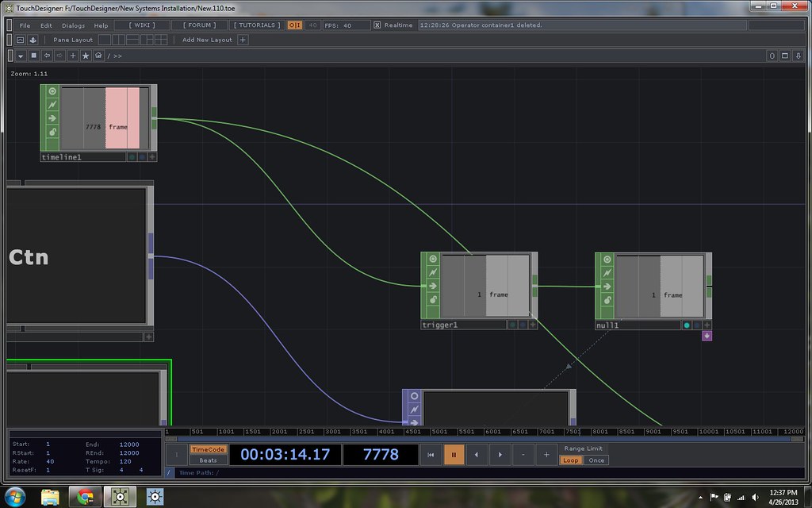Switch the time display to Beats
Viewport: 812px width, 508px height.
208,460
